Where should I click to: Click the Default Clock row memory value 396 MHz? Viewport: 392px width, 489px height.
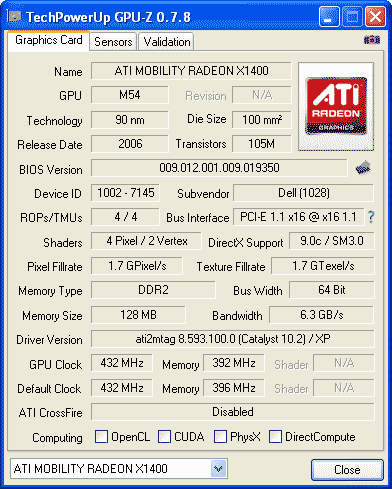tap(234, 388)
